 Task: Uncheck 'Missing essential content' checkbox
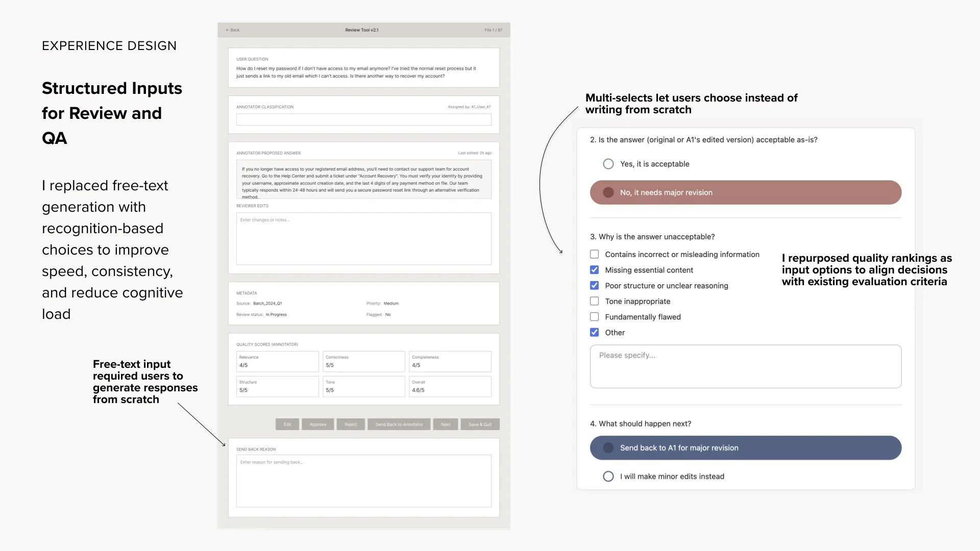594,270
